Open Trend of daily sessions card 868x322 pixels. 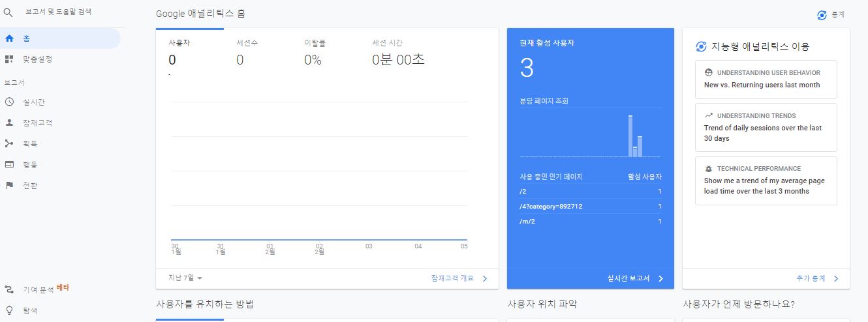[766, 127]
